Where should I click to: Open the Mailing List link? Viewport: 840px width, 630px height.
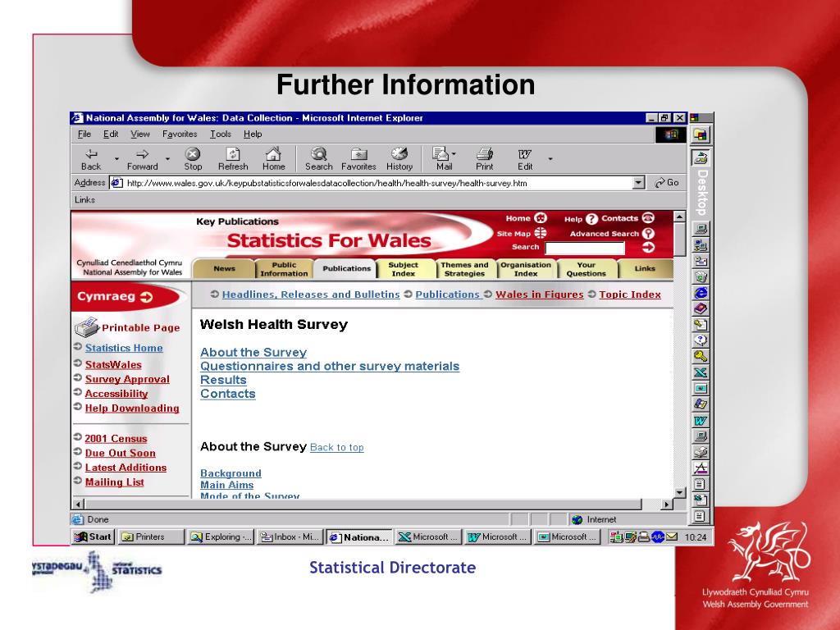115,482
